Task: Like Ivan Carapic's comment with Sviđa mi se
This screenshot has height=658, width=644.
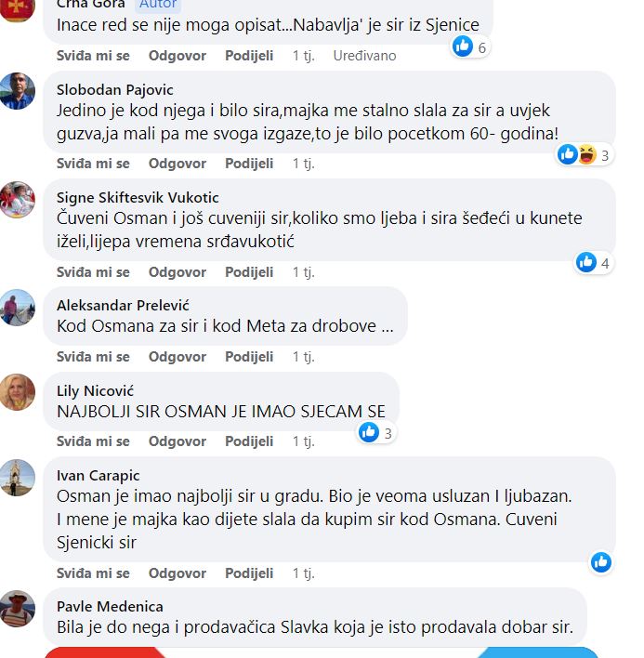Action: click(93, 572)
